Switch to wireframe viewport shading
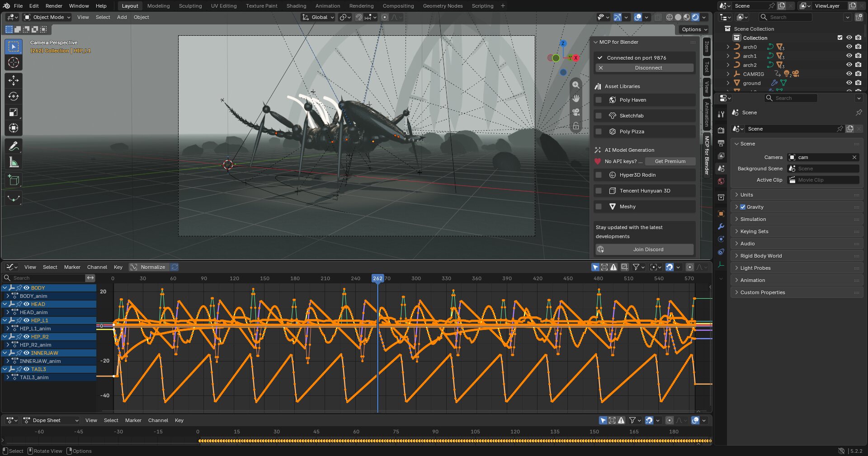868x456 pixels. pos(670,17)
